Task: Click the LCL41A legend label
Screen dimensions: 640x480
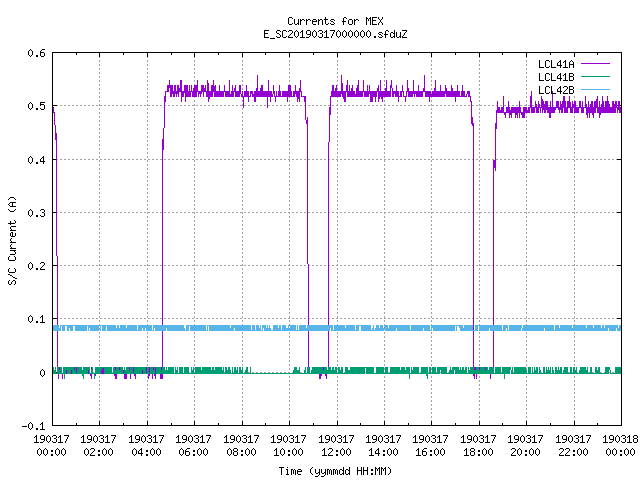Action: click(x=556, y=64)
